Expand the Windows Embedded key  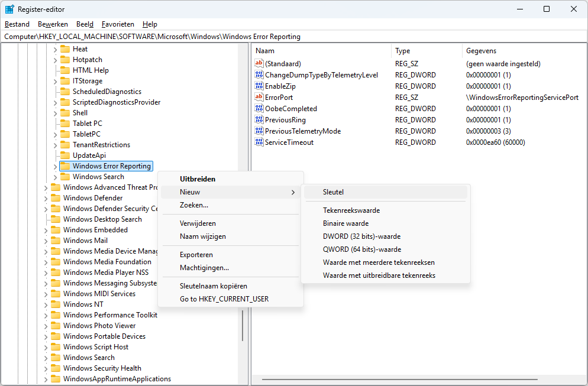[x=46, y=230]
